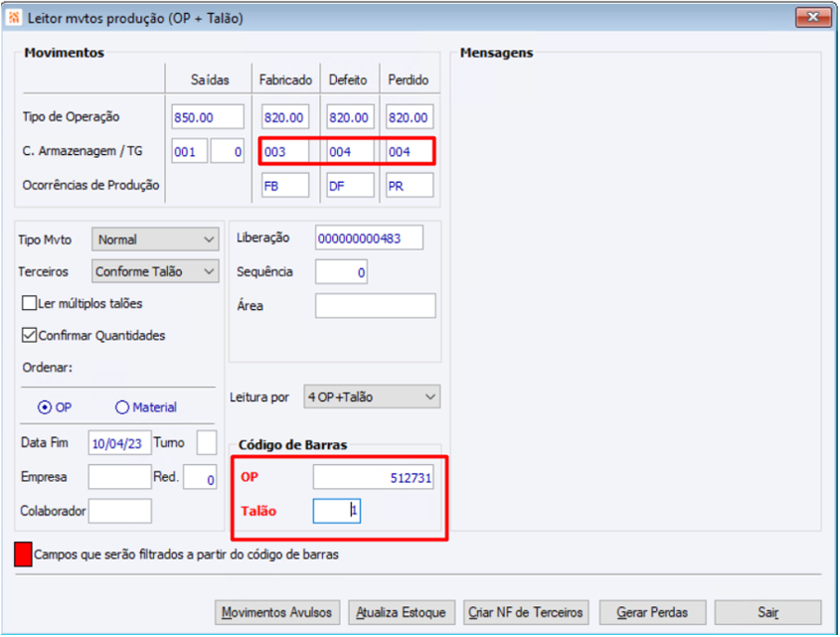Click the Talão barcode field
Image resolution: width=840 pixels, height=637 pixels.
(337, 511)
